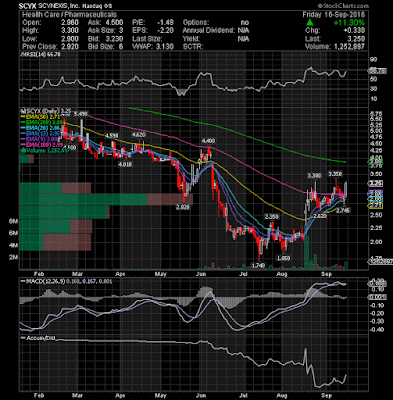
Task: Click the green up-arrow change indicator
Action: click(x=310, y=23)
